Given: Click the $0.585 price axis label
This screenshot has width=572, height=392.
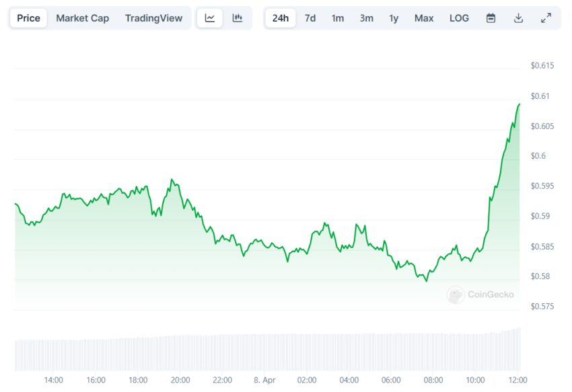Looking at the screenshot, I should point(542,247).
